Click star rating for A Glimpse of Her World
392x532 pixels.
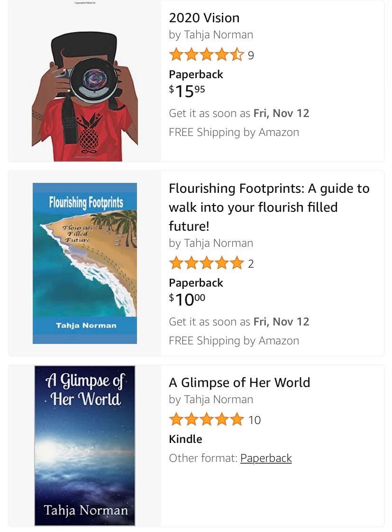[x=207, y=420]
